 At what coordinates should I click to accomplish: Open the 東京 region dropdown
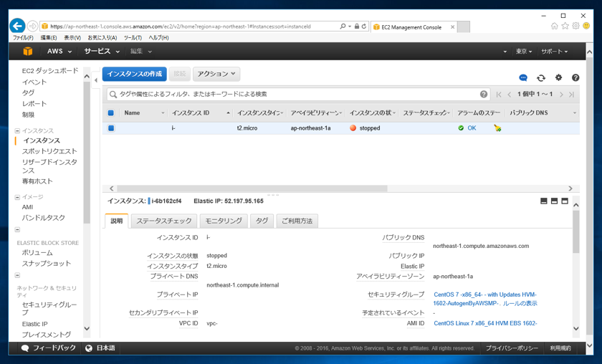pyautogui.click(x=524, y=52)
